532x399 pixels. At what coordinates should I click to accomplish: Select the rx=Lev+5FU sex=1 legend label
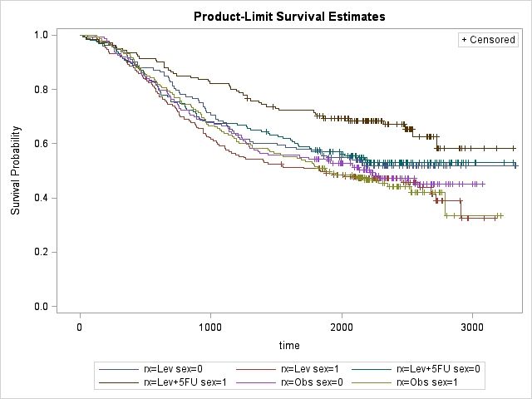pyautogui.click(x=179, y=382)
